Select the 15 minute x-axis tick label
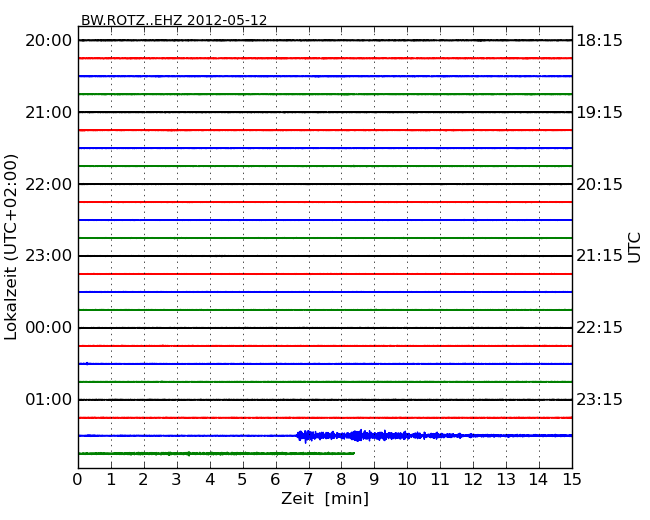Image resolution: width=650 pixels, height=520 pixels. point(572,480)
